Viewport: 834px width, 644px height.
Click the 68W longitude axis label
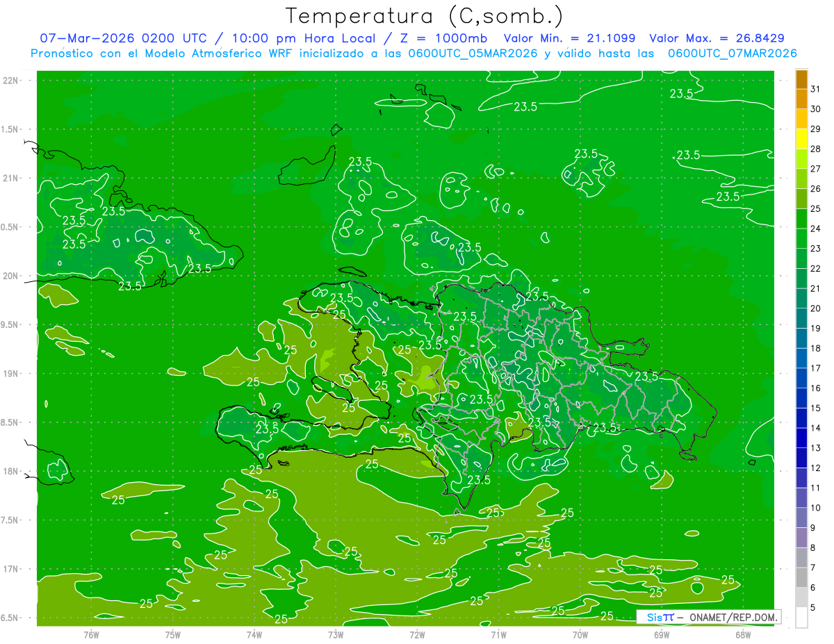(743, 635)
